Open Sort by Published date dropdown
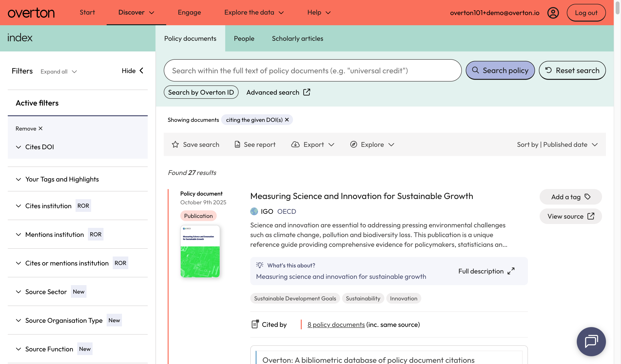The width and height of the screenshot is (621, 364). (x=557, y=144)
